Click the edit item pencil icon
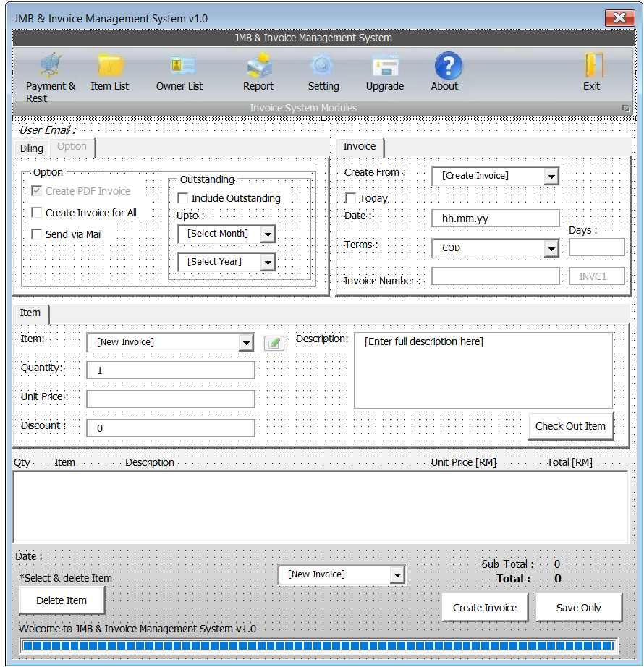Image resolution: width=644 pixels, height=667 pixels. tap(274, 343)
